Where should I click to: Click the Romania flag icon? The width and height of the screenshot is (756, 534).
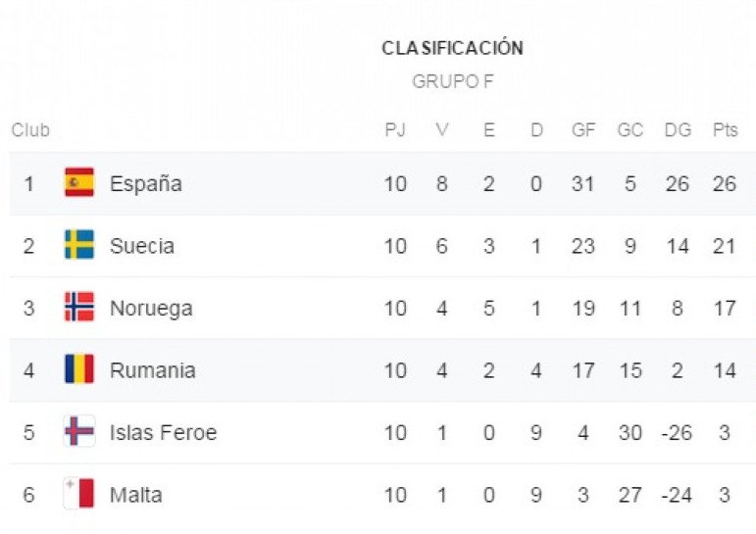pyautogui.click(x=79, y=368)
